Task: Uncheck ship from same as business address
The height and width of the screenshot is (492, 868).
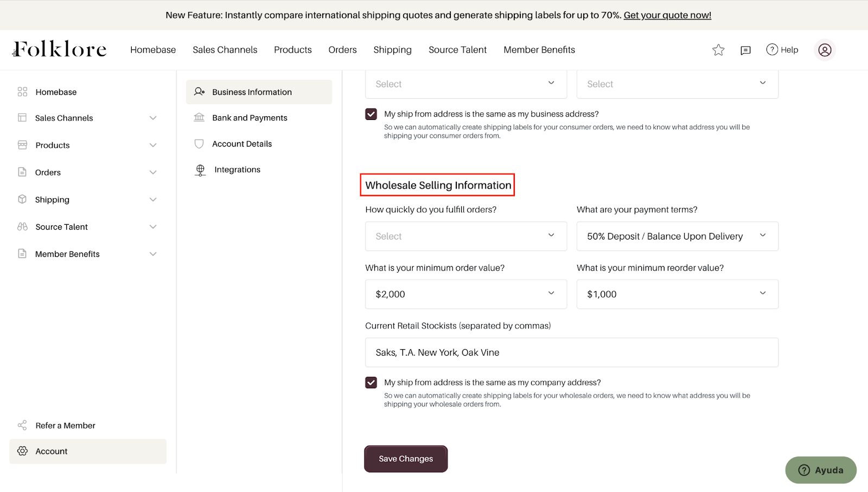Action: pos(371,114)
